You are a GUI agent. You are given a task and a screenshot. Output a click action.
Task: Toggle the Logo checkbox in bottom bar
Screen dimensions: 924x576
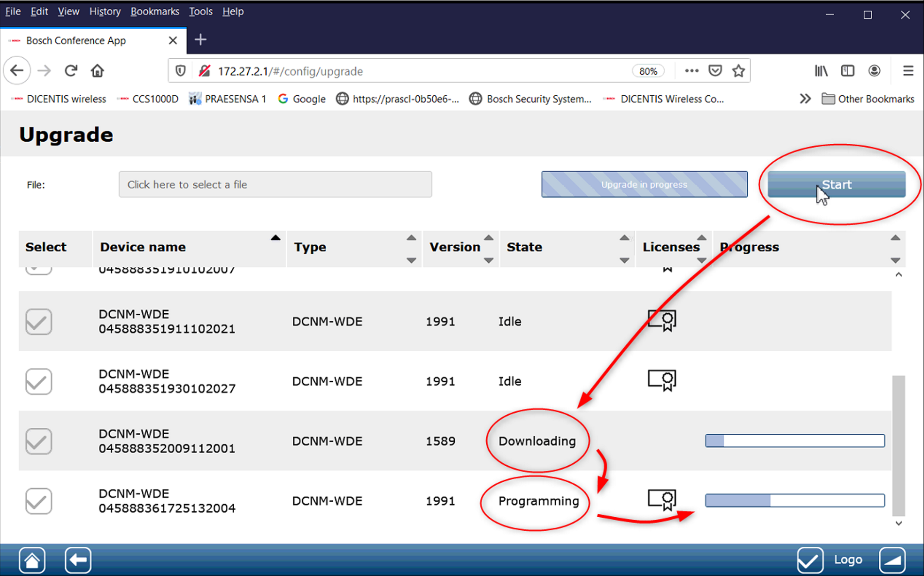810,560
